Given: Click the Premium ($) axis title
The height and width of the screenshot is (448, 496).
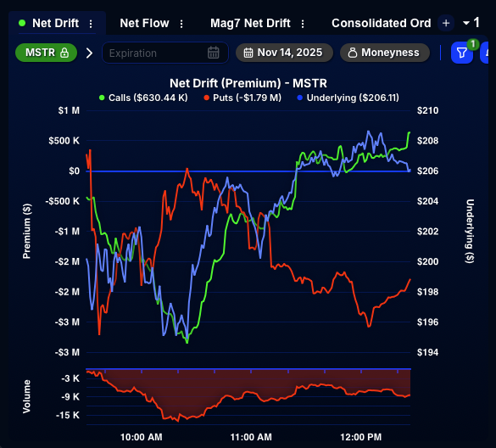Looking at the screenshot, I should [x=27, y=231].
